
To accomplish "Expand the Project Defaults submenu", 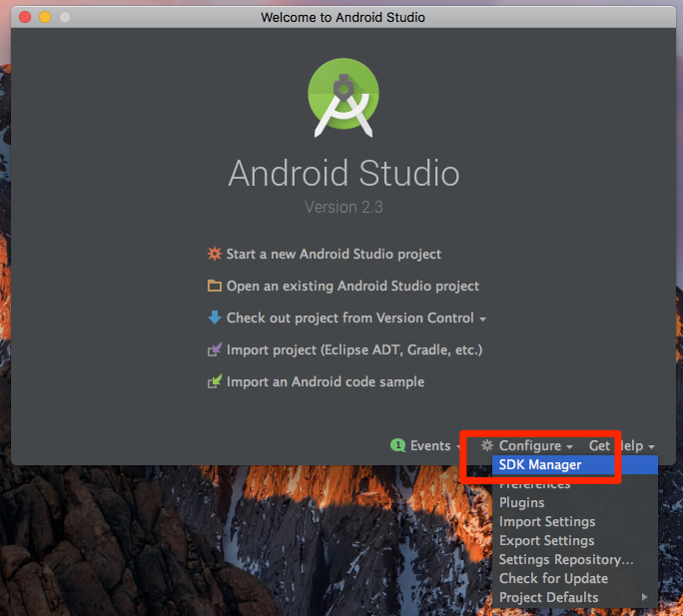I will click(549, 597).
